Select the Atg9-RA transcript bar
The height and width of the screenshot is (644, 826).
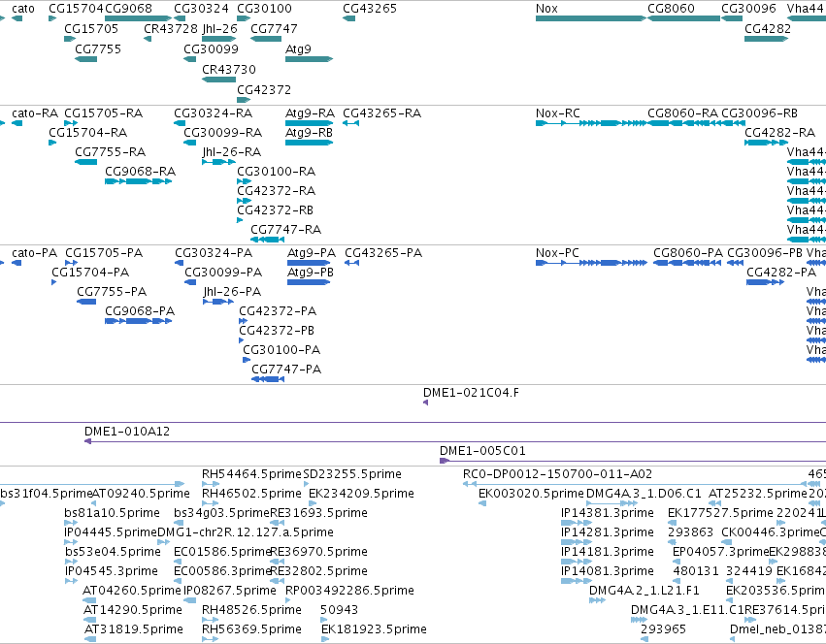[x=310, y=123]
